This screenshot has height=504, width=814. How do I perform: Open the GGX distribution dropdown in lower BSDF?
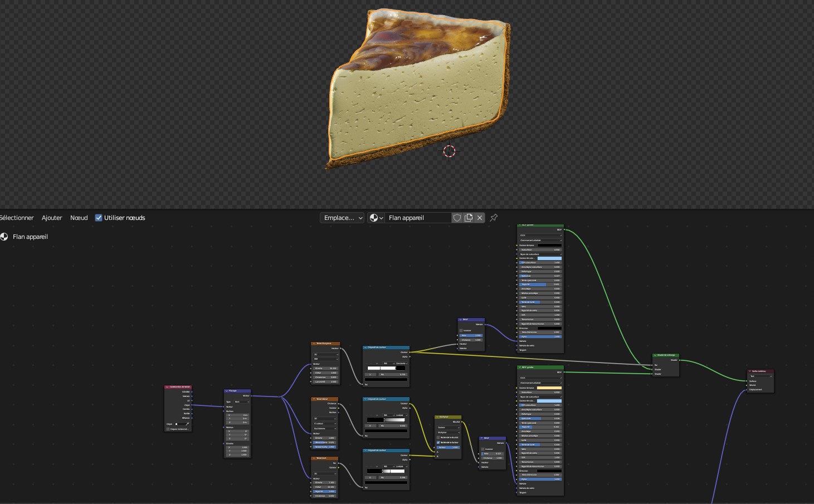[x=540, y=378]
